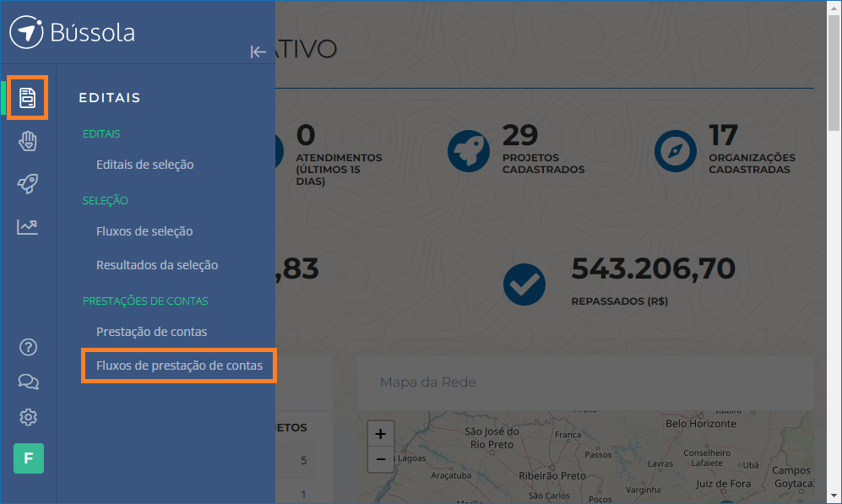842x504 pixels.
Task: Click the Bússola compass logo
Action: tap(26, 32)
